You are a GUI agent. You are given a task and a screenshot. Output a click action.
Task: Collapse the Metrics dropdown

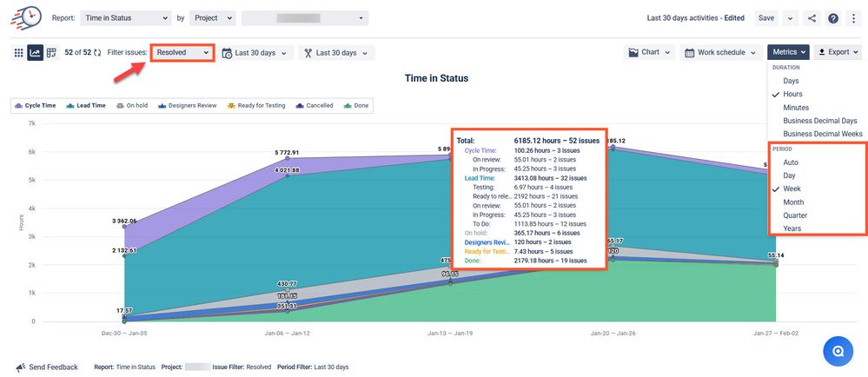pos(788,52)
